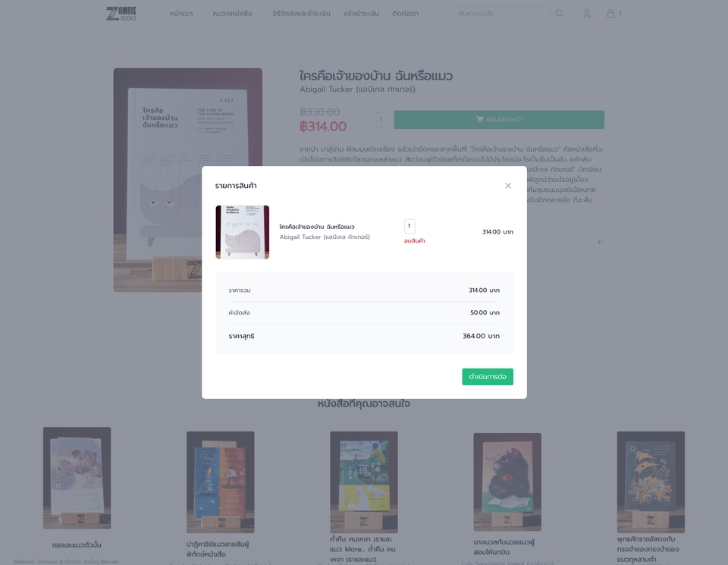Open ติดต่อเรา menu item

405,14
